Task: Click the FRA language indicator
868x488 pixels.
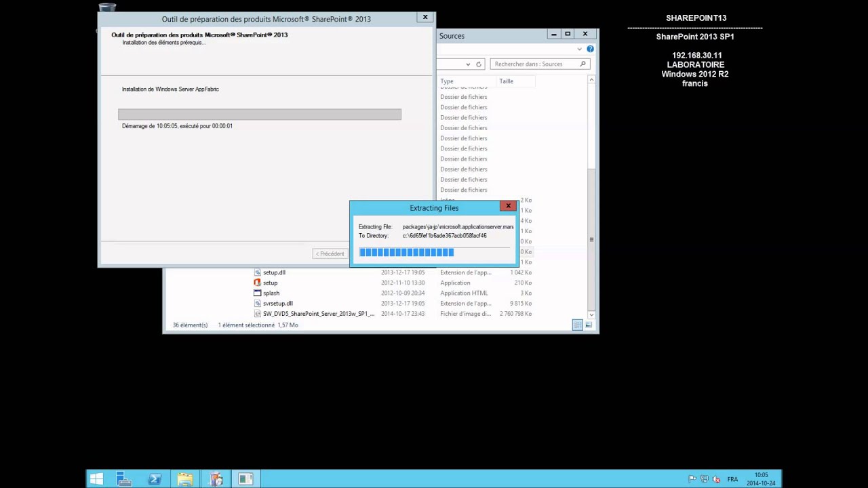Action: pos(732,479)
